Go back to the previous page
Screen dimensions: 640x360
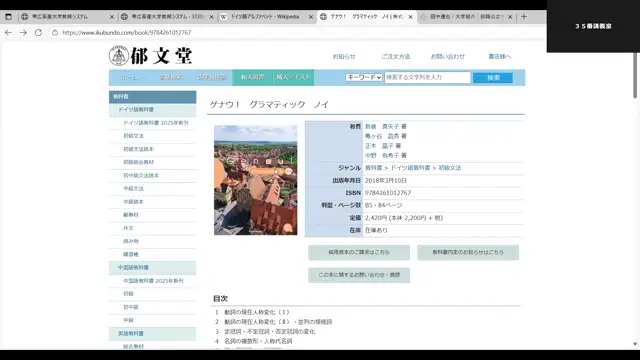8,32
